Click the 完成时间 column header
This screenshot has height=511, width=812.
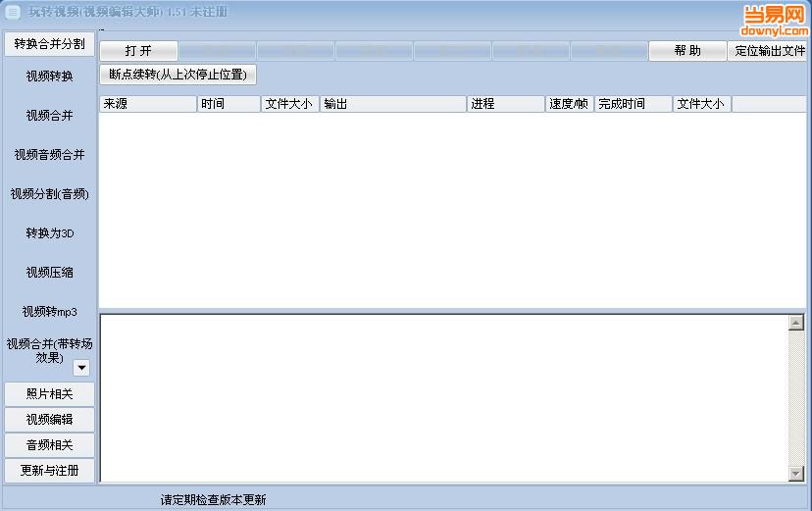[634, 104]
